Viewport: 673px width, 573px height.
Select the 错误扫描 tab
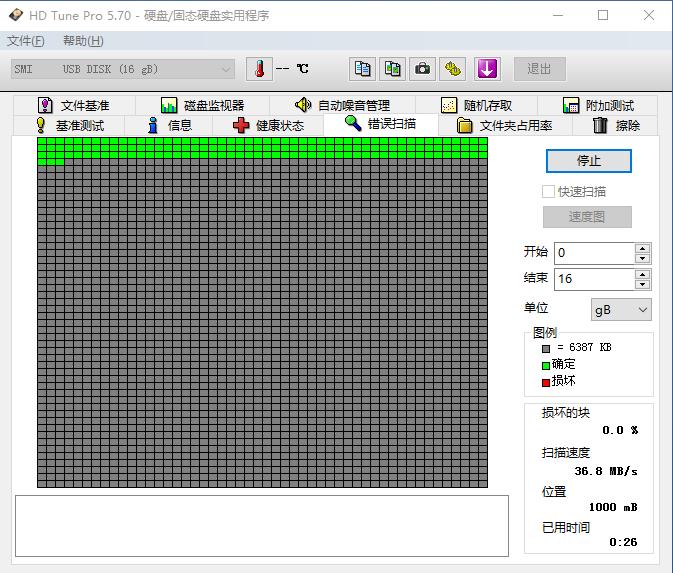point(380,124)
